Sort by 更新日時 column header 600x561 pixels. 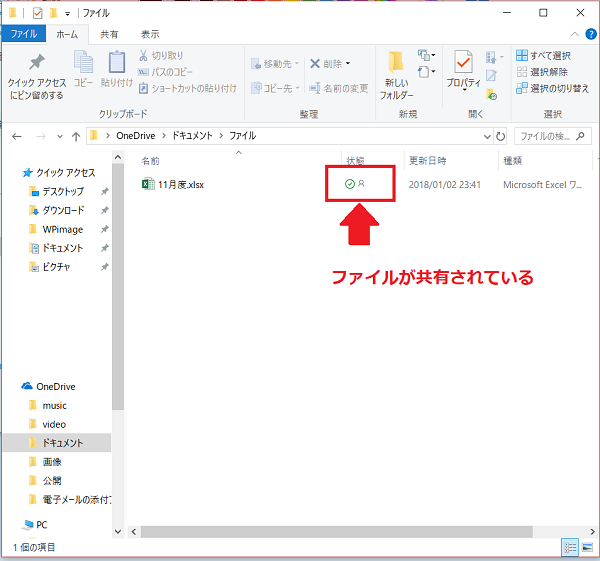coord(427,161)
